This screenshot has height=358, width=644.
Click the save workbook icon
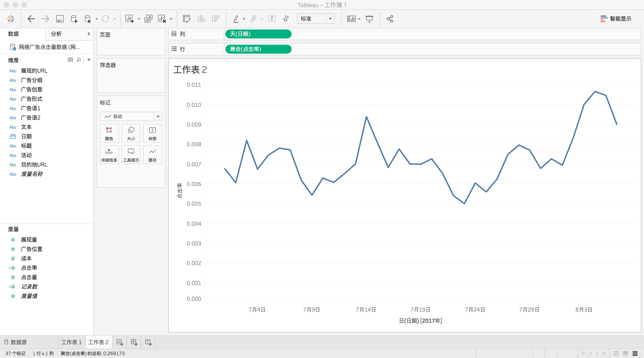(x=60, y=19)
